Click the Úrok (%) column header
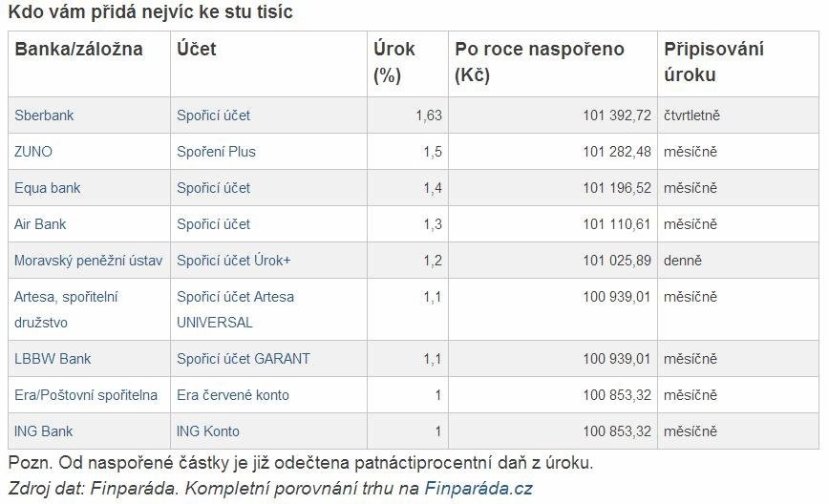Image resolution: width=829 pixels, height=504 pixels. [x=393, y=62]
